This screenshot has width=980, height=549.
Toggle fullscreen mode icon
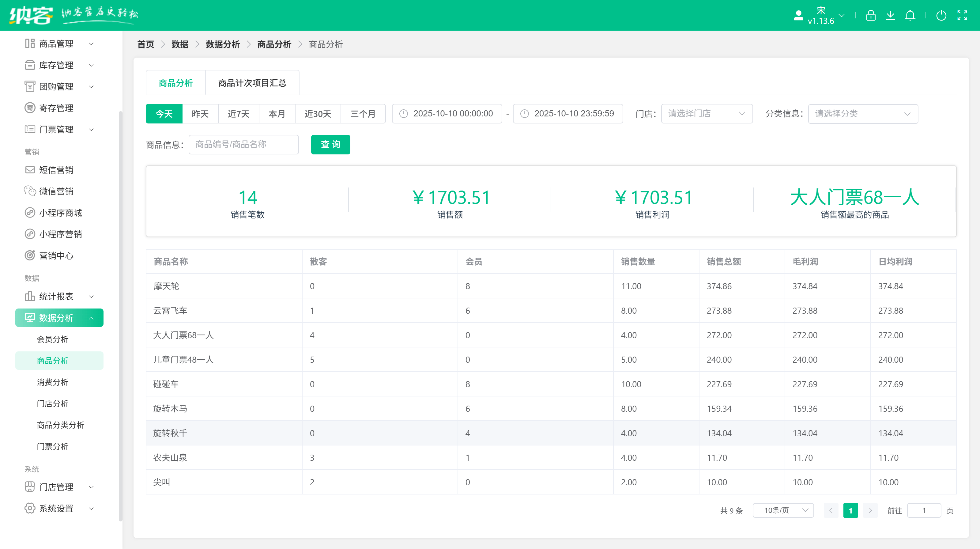[x=962, y=16]
